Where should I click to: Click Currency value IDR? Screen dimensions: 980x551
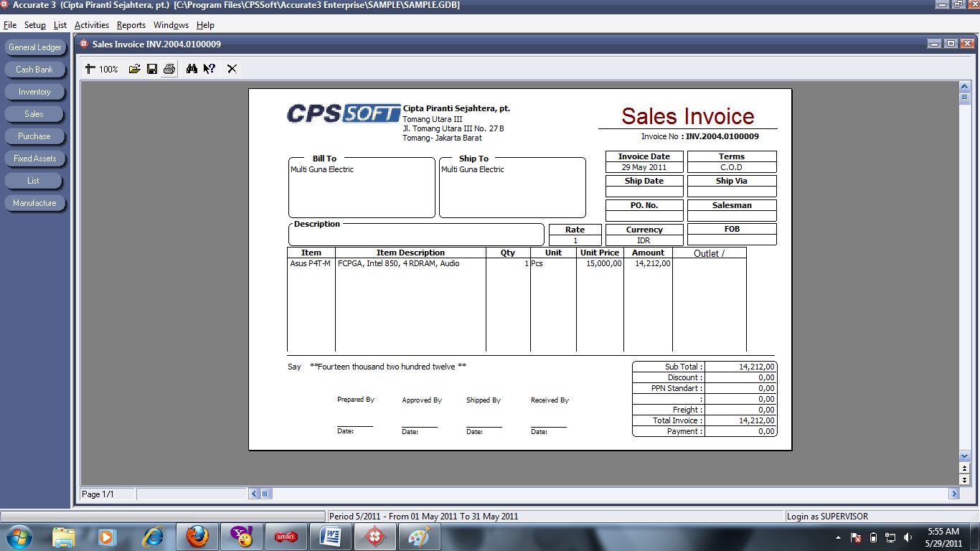644,240
